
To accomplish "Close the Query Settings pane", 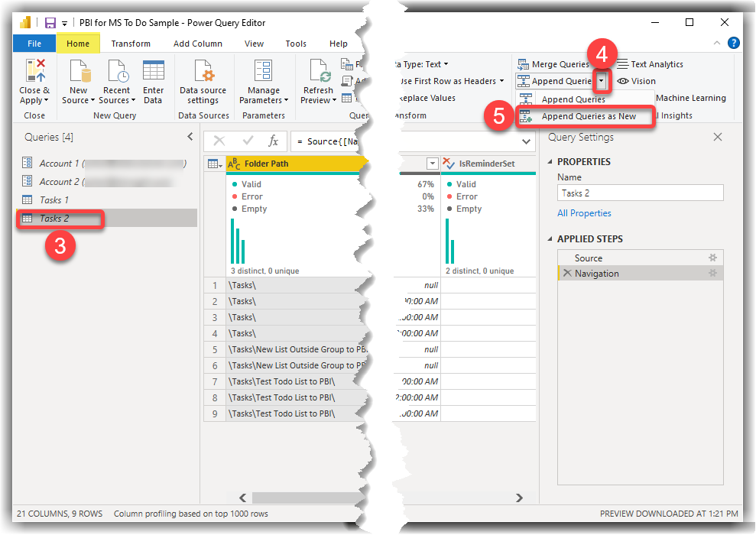I will coord(718,137).
